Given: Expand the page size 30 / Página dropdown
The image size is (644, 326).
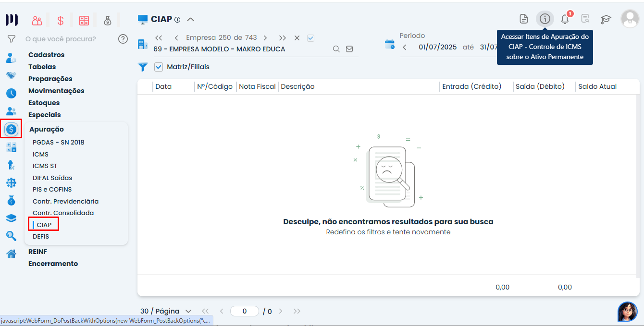Looking at the screenshot, I should coord(166,311).
